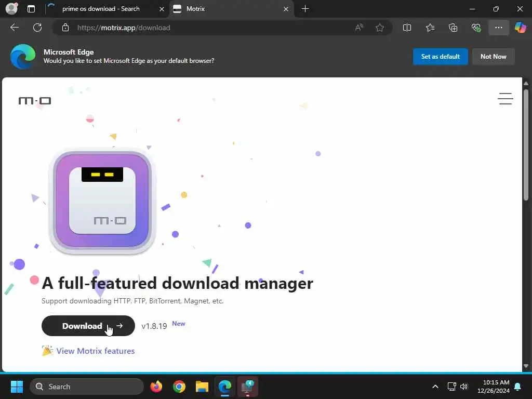Toggle split screen view

[x=407, y=28]
